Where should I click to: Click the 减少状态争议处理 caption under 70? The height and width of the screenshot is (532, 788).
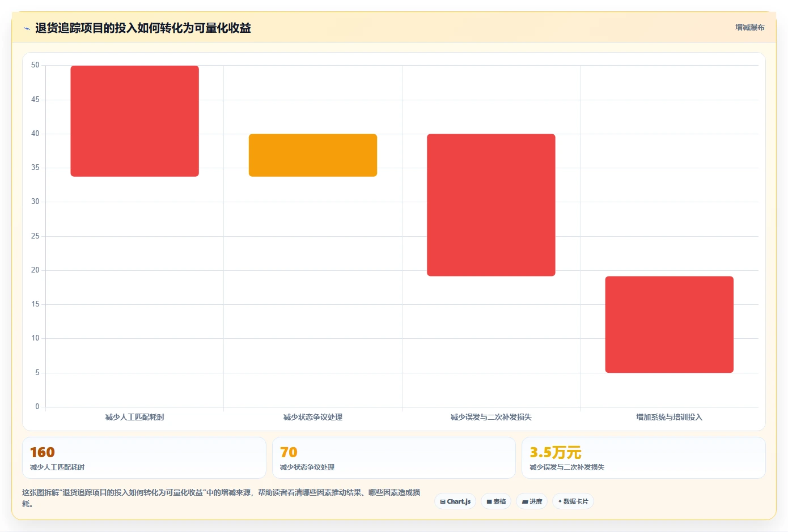pos(307,467)
